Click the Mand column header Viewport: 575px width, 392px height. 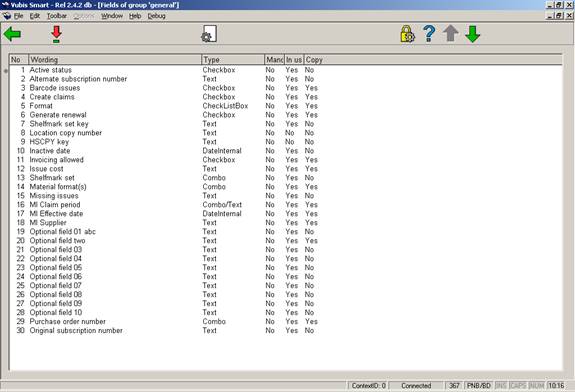pyautogui.click(x=274, y=59)
